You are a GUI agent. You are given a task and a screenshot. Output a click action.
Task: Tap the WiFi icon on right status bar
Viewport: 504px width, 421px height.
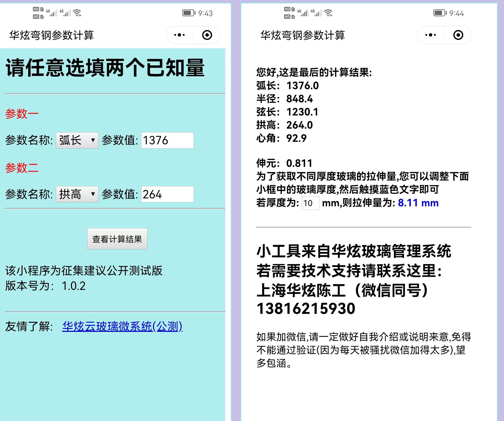point(328,13)
